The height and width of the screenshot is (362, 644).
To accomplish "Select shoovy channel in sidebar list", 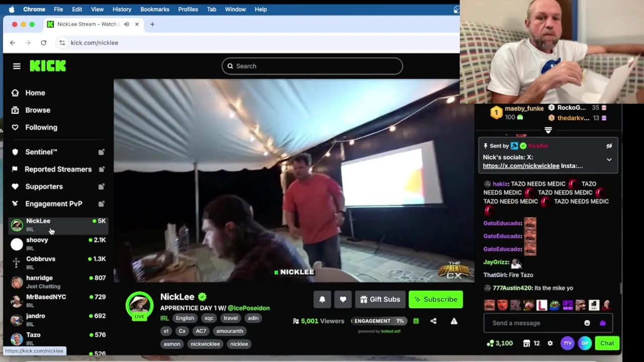I will point(58,244).
